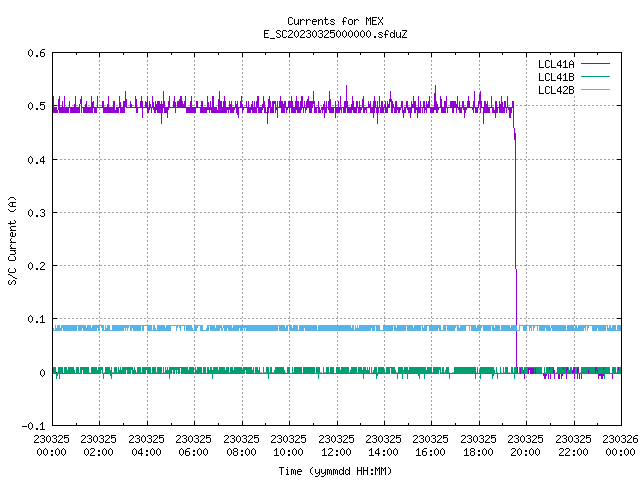Click the light blue LCL42B data trace

point(337,328)
